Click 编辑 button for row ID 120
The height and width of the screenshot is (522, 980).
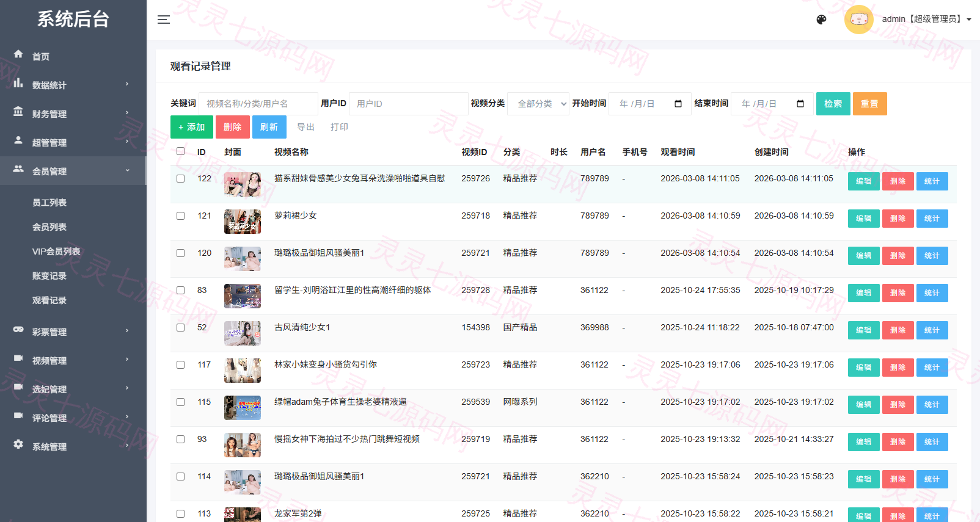864,256
